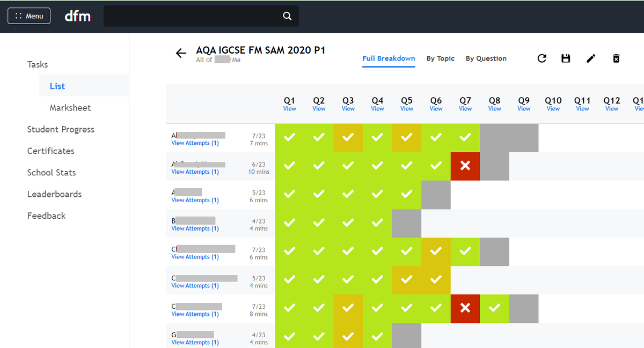Screen dimensions: 644x348
Task: Click the red cross Q7 cell, 6/23 row
Action: 465,166
